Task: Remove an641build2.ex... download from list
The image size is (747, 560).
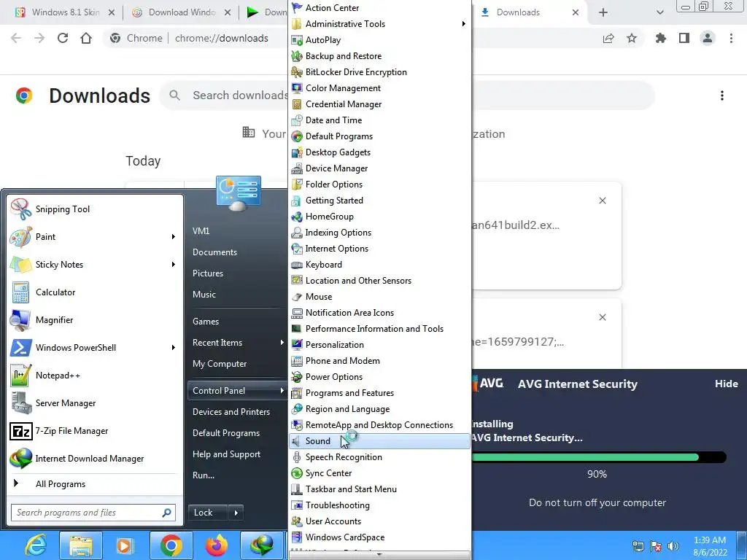Action: pyautogui.click(x=602, y=201)
